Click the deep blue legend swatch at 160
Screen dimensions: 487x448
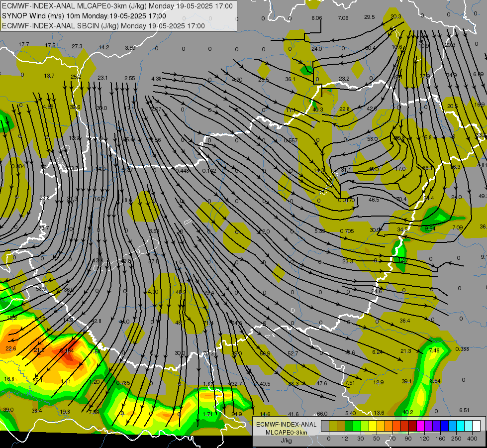[444, 426]
